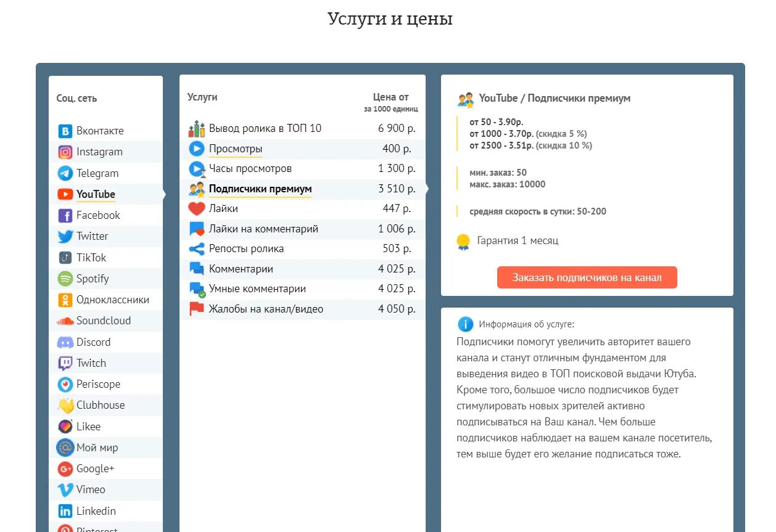Click the Spotify logo icon
Screen dimensions: 776x532
[x=65, y=279]
